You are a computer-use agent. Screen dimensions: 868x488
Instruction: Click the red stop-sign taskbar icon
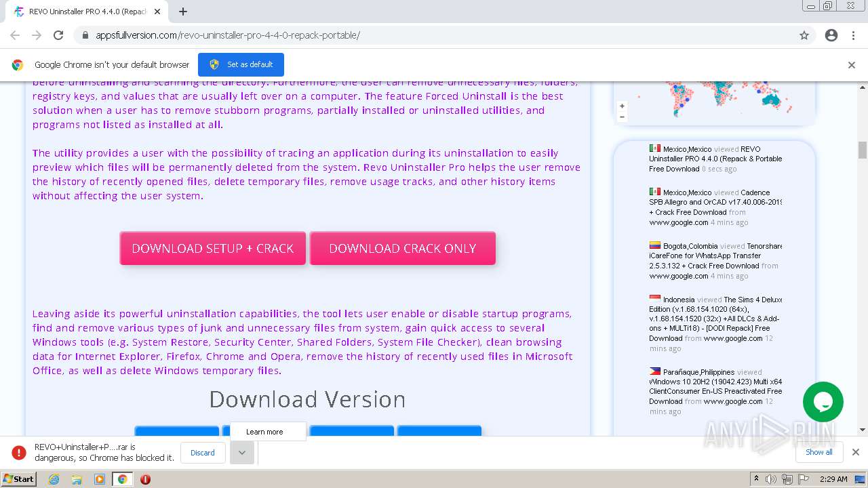[145, 479]
